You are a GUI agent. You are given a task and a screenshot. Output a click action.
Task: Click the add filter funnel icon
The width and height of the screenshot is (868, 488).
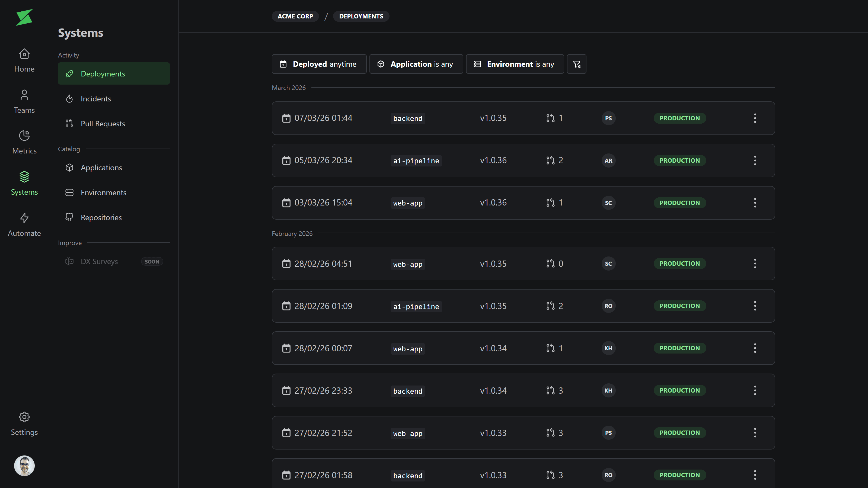click(x=576, y=64)
